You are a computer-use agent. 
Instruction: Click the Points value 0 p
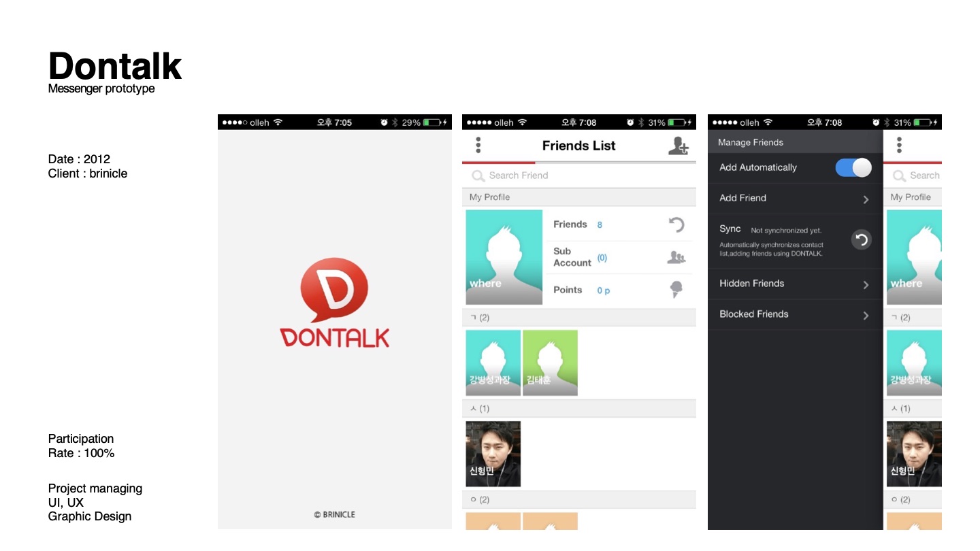604,290
